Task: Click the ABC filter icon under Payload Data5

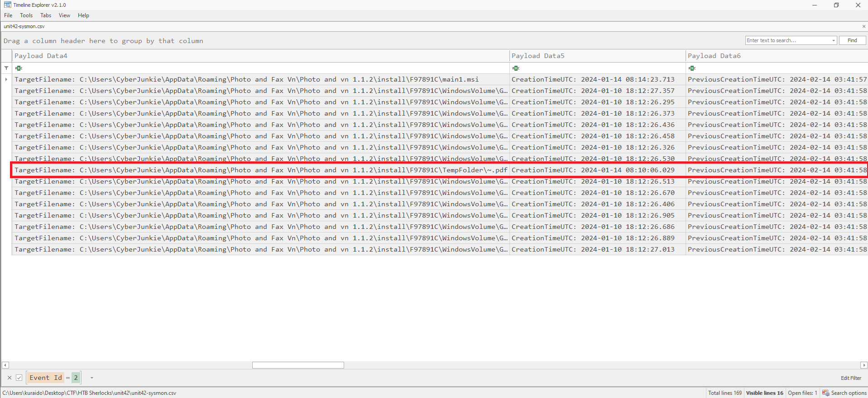Action: coord(516,68)
